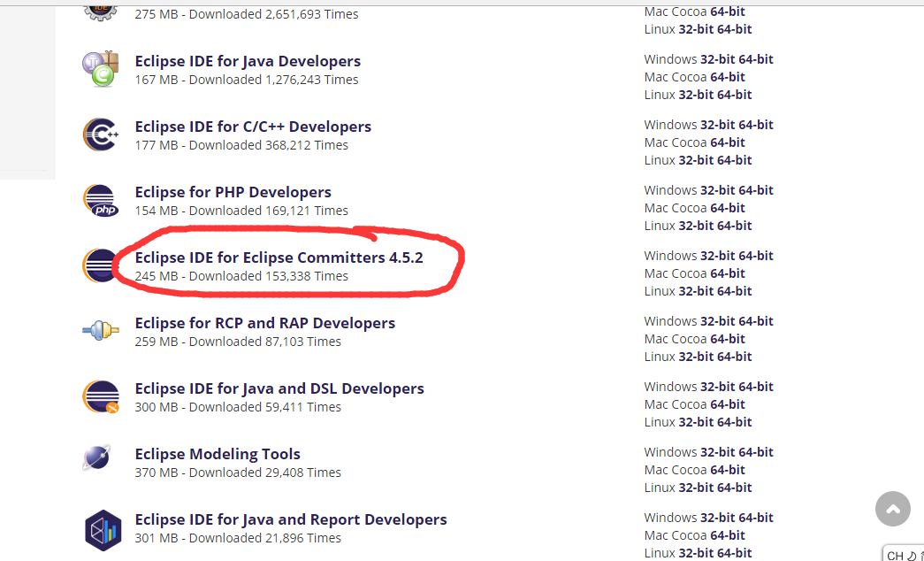924x561 pixels.
Task: Download Eclipse Committers Windows 64-bit
Action: pos(755,256)
